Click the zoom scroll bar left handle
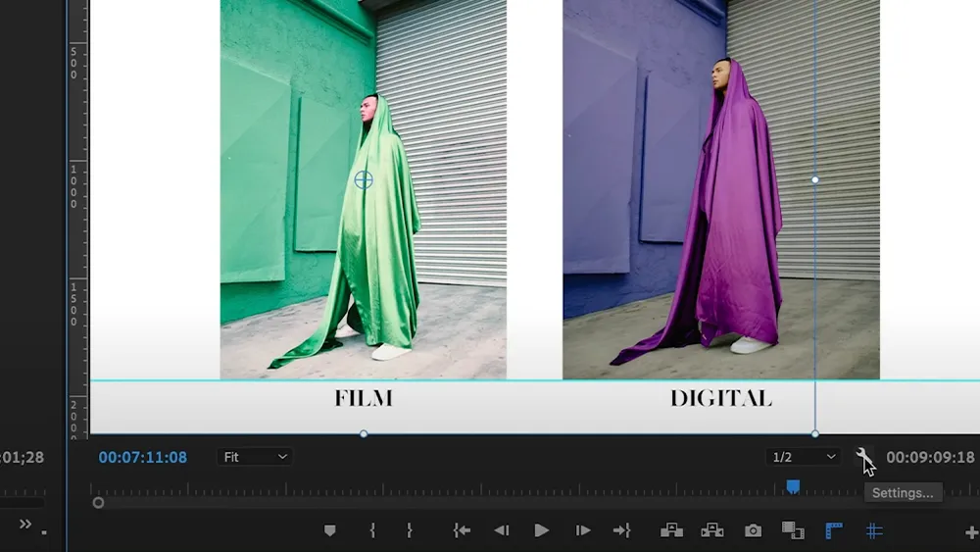 (x=98, y=503)
